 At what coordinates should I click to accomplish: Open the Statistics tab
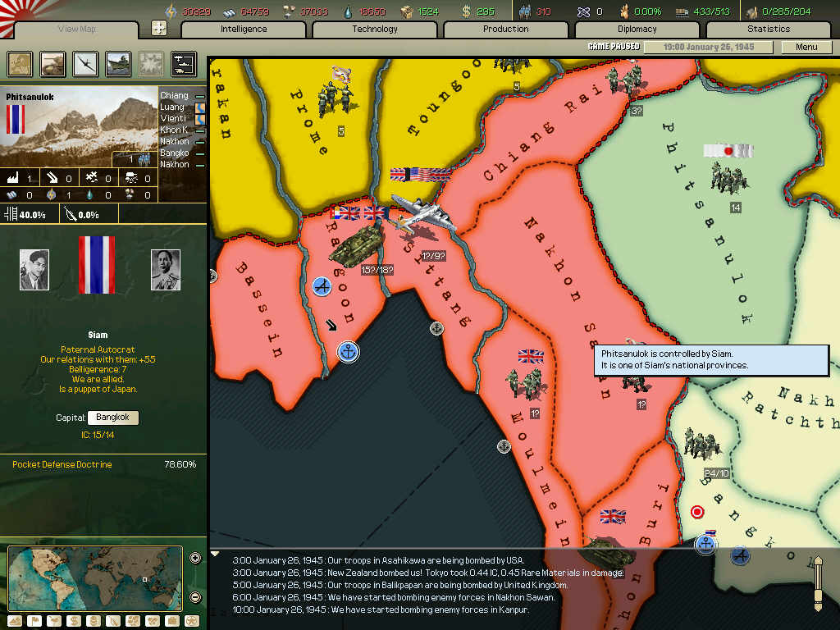point(768,29)
